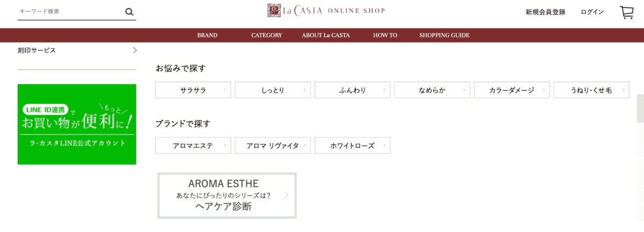The width and height of the screenshot is (644, 232).
Task: Click the ログイン link
Action: pyautogui.click(x=592, y=12)
